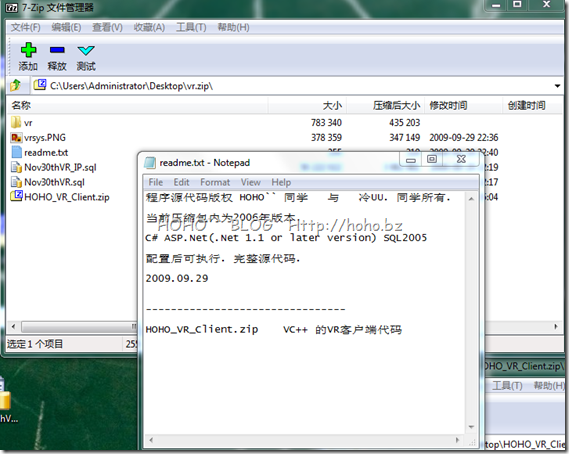This screenshot has height=454, width=569.
Task: Open the 帮助(H) menu in 7-Zip
Action: tap(233, 28)
